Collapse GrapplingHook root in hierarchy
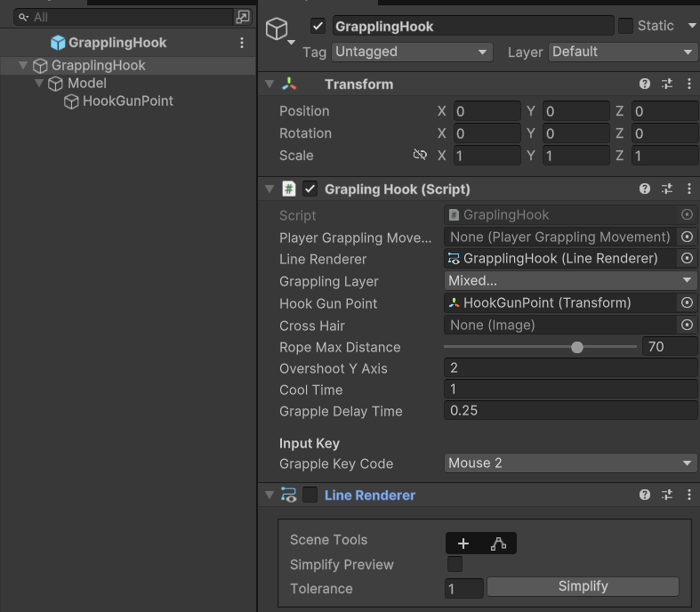The height and width of the screenshot is (612, 700). 23,65
